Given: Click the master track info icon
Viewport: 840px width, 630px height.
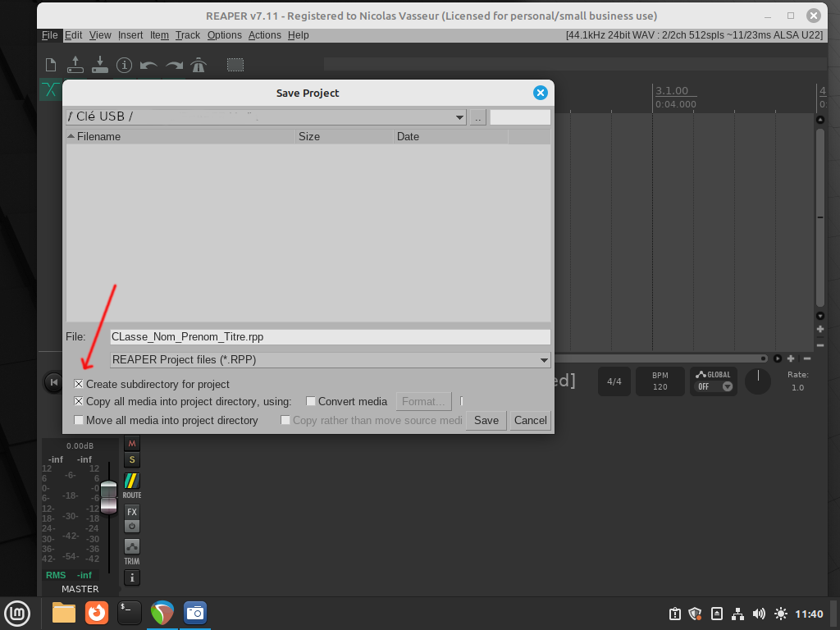Looking at the screenshot, I should [132, 577].
